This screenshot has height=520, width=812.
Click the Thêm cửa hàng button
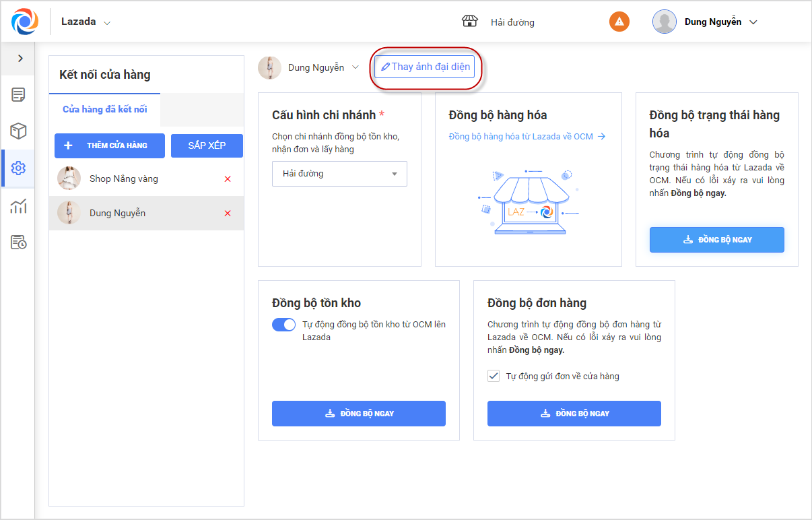[109, 145]
